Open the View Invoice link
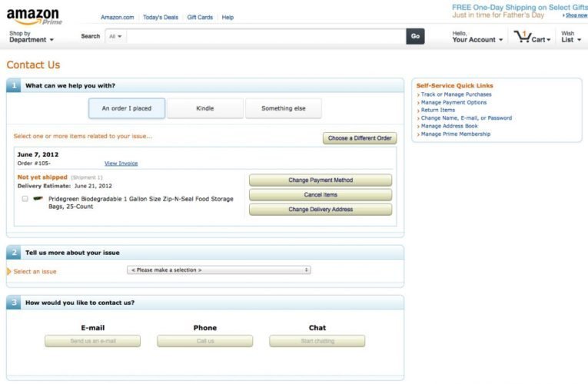The width and height of the screenshot is (588, 384). pyautogui.click(x=121, y=164)
